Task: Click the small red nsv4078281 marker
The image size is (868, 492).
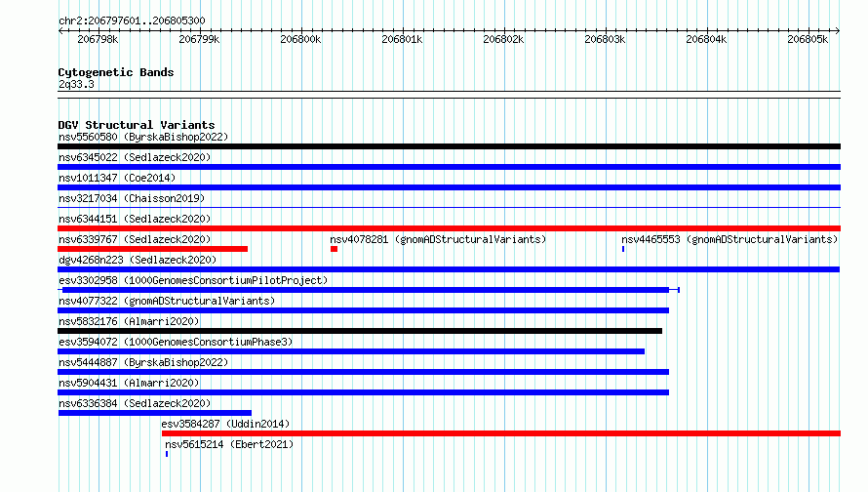Action: (x=334, y=249)
